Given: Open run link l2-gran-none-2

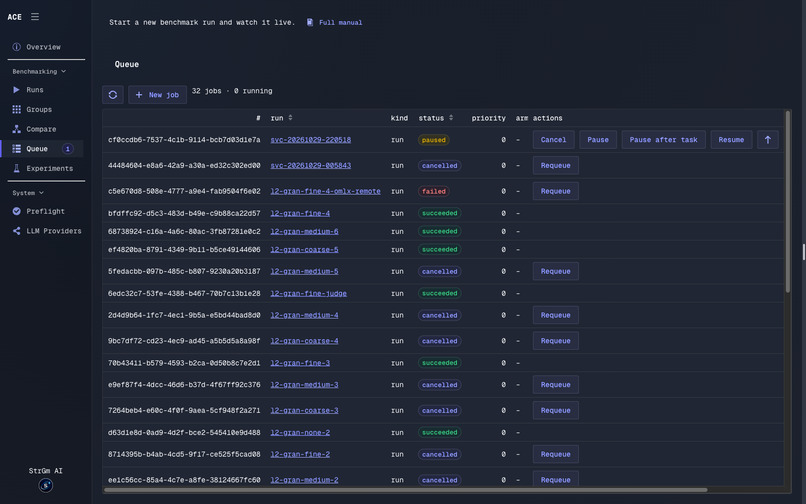Looking at the screenshot, I should point(300,433).
